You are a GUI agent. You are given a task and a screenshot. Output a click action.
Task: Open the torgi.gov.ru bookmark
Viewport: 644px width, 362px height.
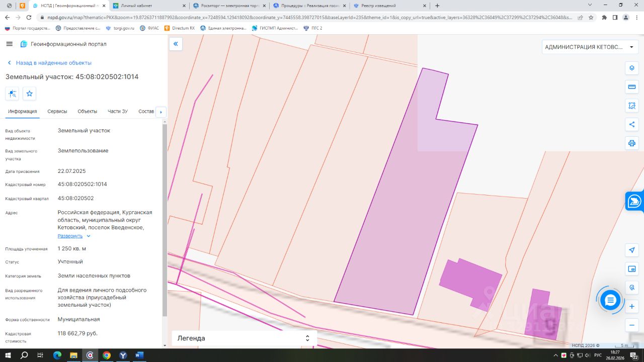120,28
